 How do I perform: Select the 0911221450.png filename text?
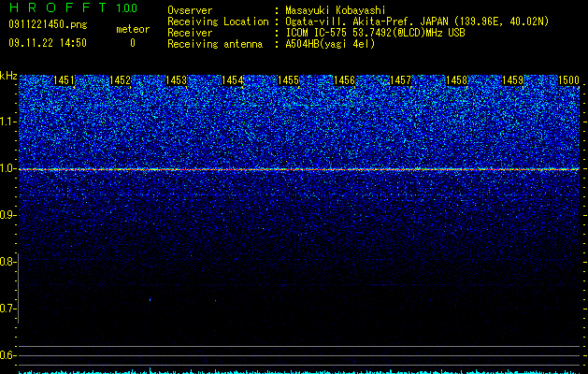48,24
